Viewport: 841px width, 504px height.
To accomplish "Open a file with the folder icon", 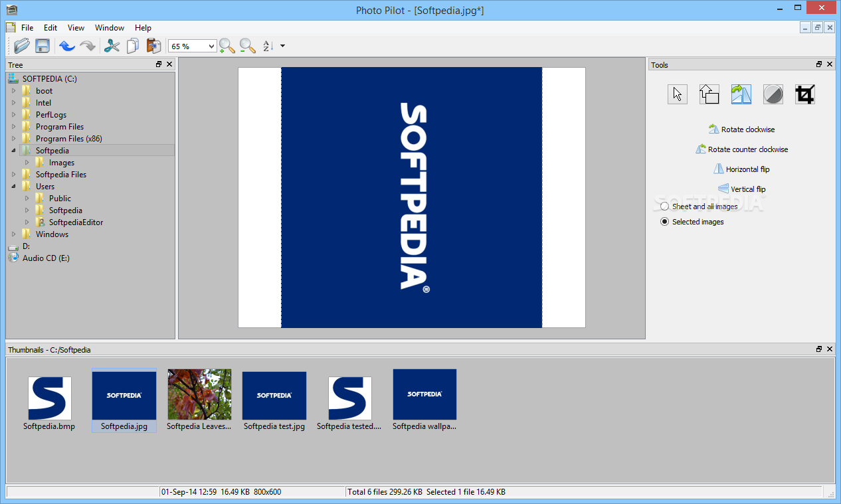I will [x=22, y=46].
